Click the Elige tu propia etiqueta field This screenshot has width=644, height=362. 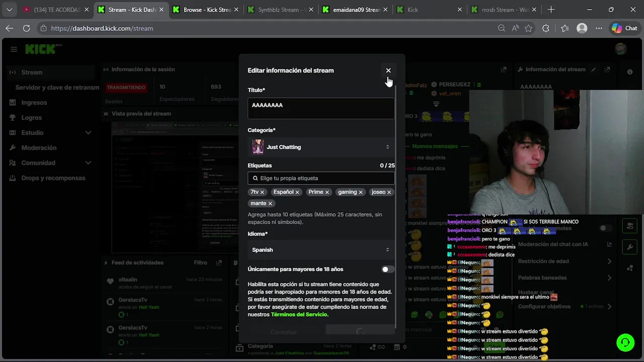point(321,178)
